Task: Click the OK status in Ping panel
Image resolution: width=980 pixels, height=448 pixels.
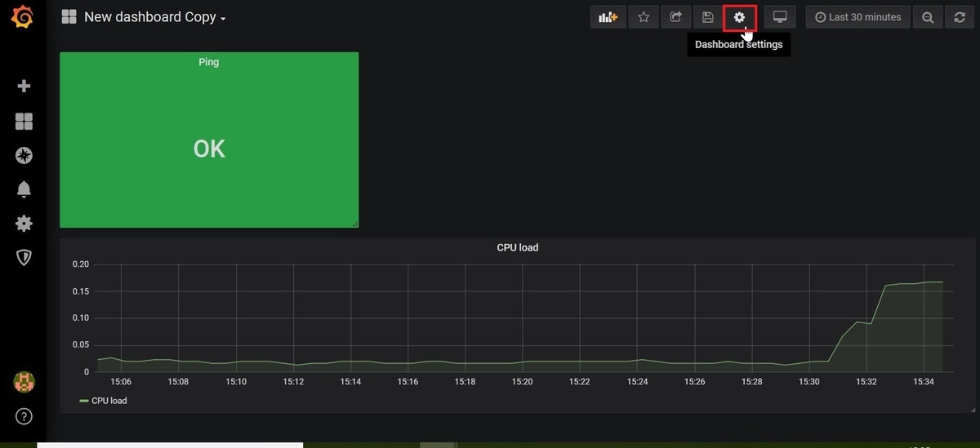Action: (209, 149)
